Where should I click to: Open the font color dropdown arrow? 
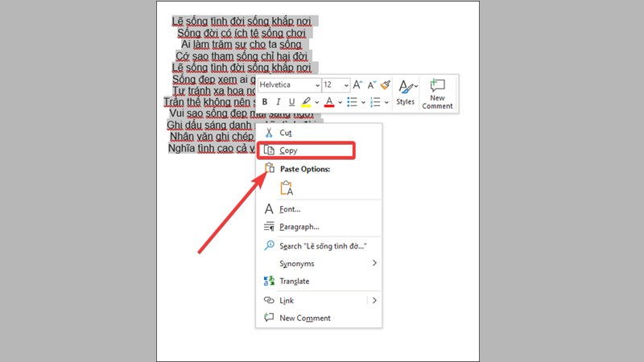coord(340,102)
